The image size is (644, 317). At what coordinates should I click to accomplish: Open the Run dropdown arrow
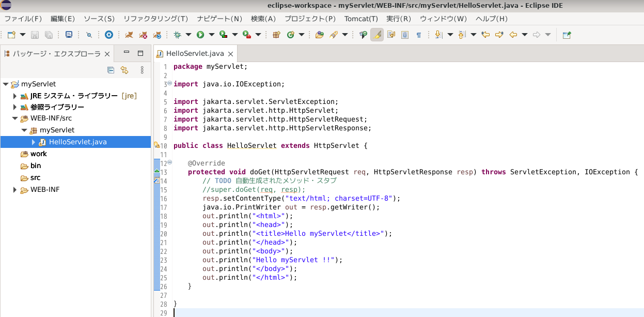(x=211, y=35)
